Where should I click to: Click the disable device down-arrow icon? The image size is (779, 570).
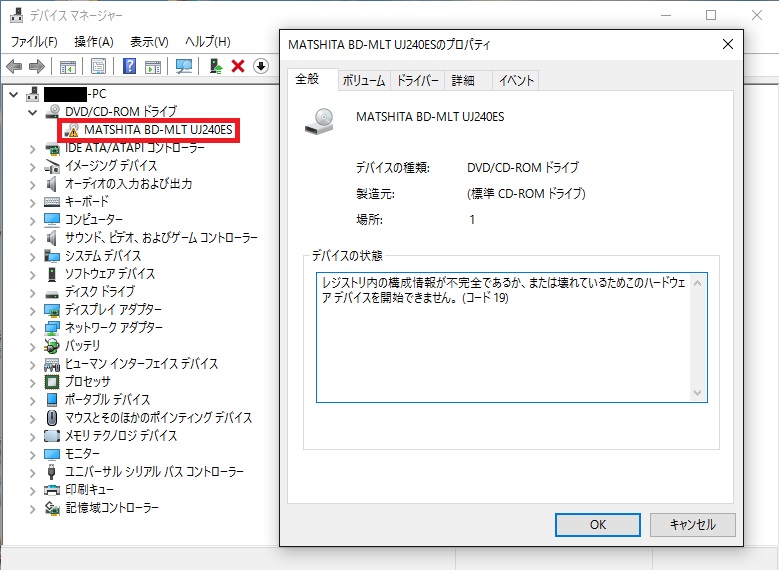[261, 66]
